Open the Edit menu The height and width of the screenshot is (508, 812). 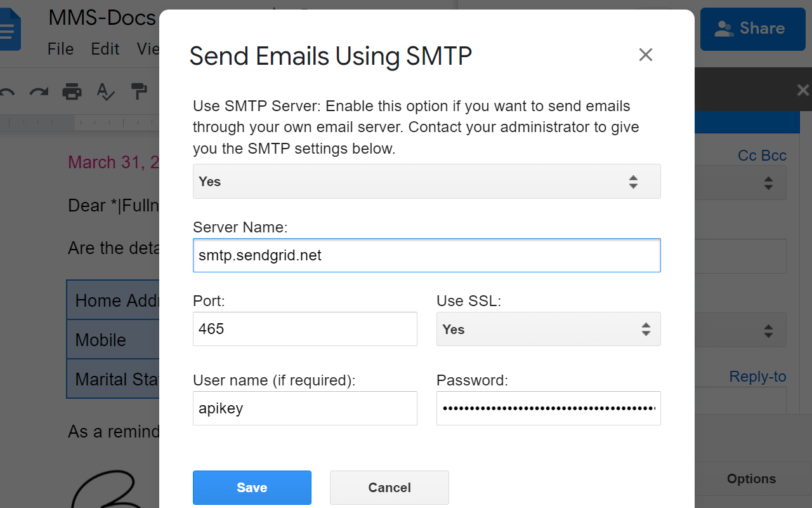(x=105, y=49)
